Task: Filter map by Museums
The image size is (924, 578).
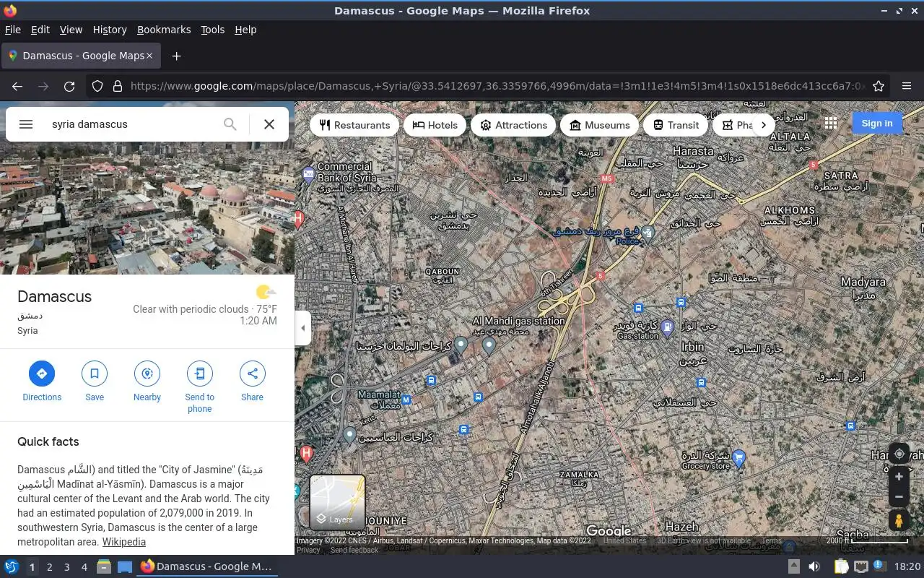Action: click(600, 125)
